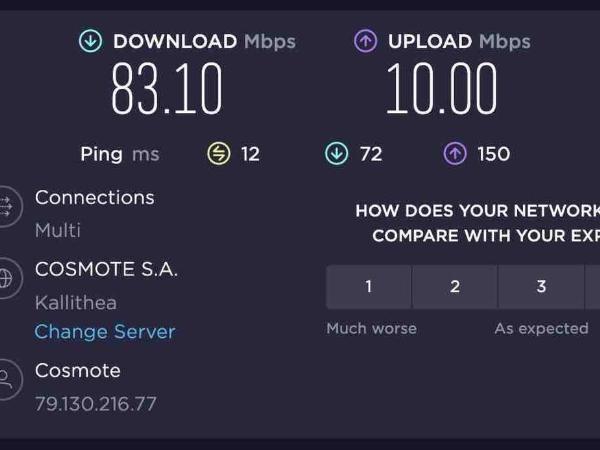600x450 pixels.
Task: Select rating 2 for network comparison
Action: [455, 287]
